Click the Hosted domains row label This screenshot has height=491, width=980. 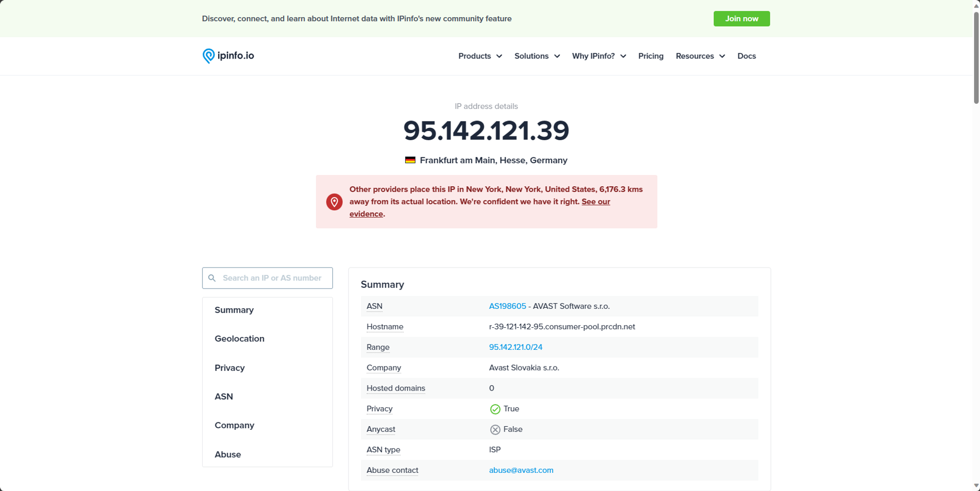click(395, 389)
